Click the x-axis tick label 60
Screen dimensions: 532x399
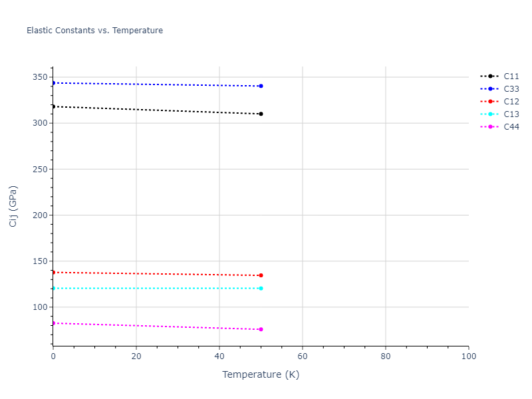302,357
